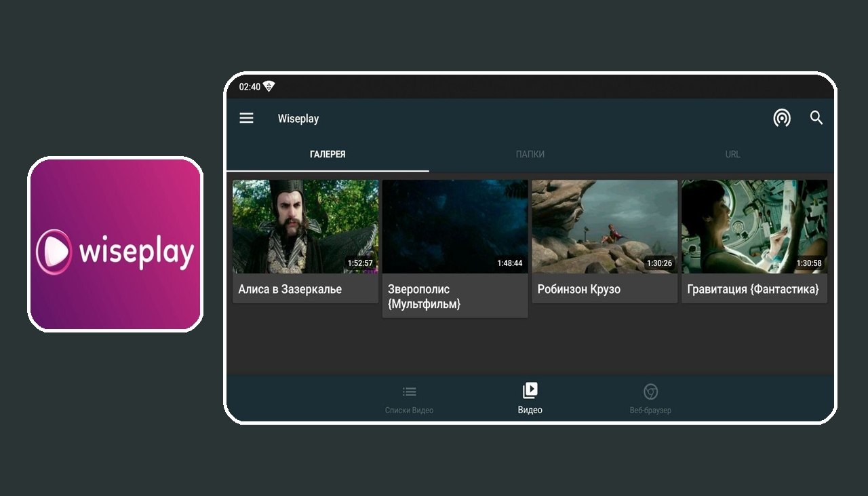
Task: Open the Веб-браузер label
Action: point(650,410)
